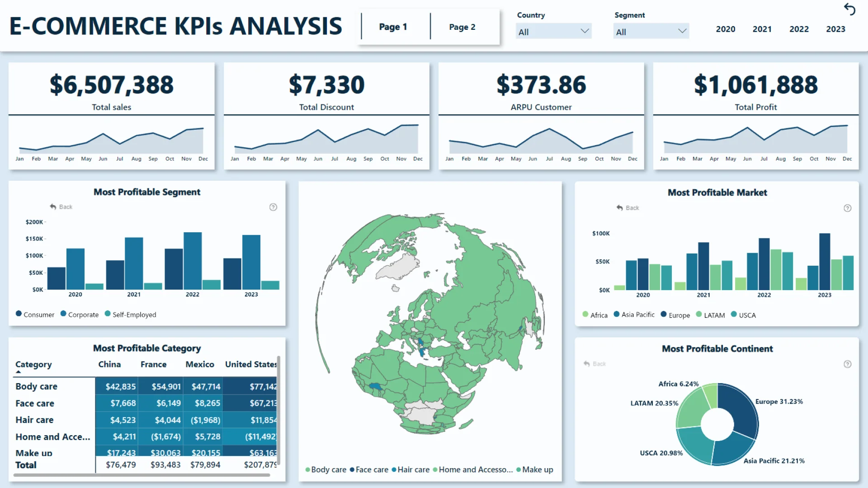Click ARPU Customer value $373.86

[x=541, y=84]
